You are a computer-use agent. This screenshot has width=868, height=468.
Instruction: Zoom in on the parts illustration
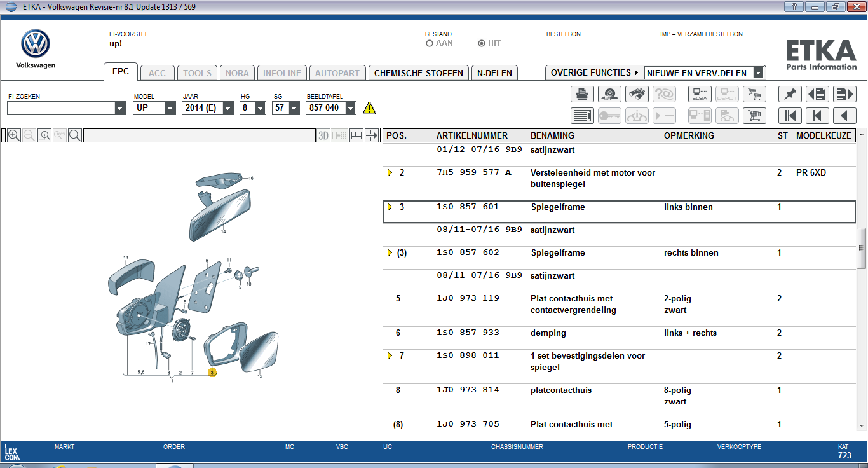coord(13,135)
